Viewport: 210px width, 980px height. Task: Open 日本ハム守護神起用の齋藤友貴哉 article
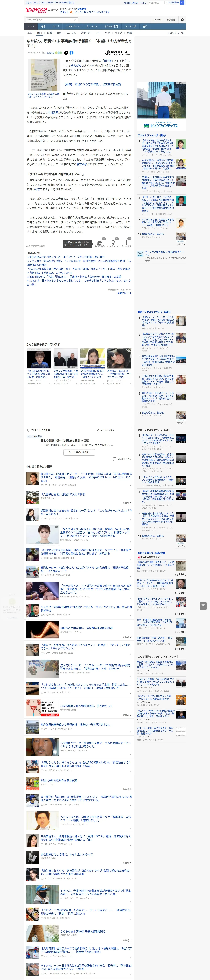click(95, 892)
